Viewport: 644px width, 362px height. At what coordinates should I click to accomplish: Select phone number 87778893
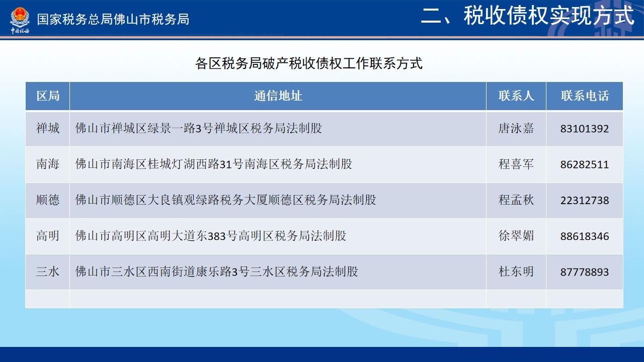tap(585, 272)
